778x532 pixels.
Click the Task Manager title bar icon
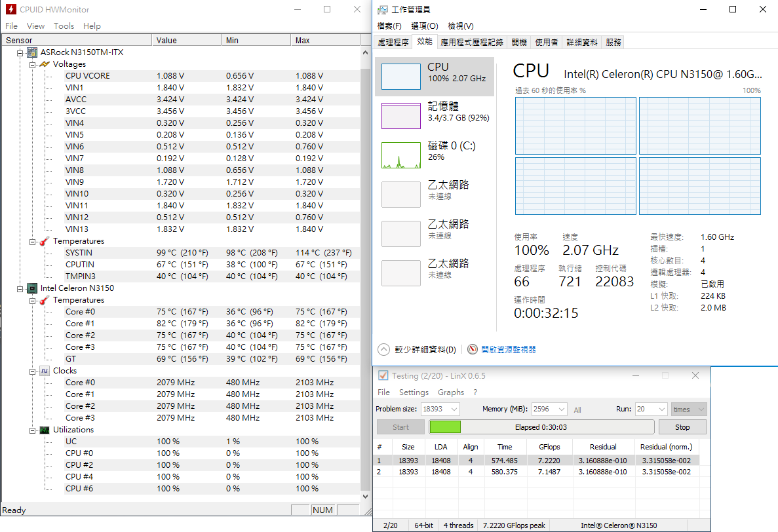point(383,9)
